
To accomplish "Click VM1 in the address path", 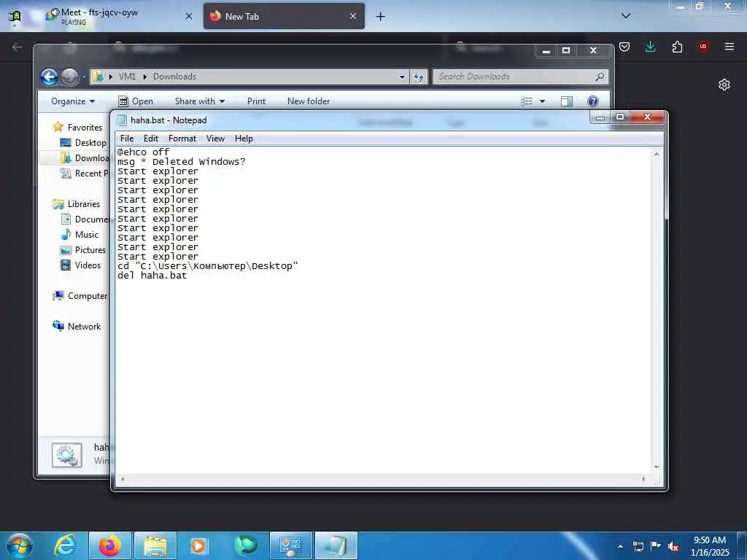I will click(127, 77).
